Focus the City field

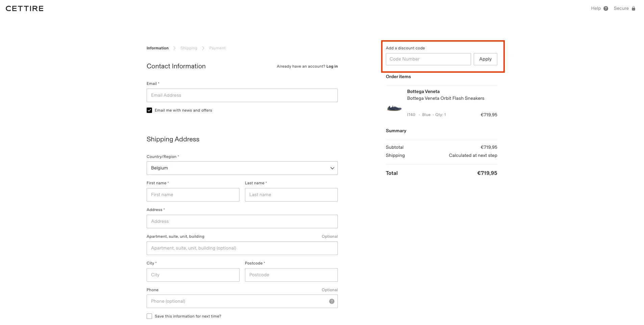pos(193,275)
